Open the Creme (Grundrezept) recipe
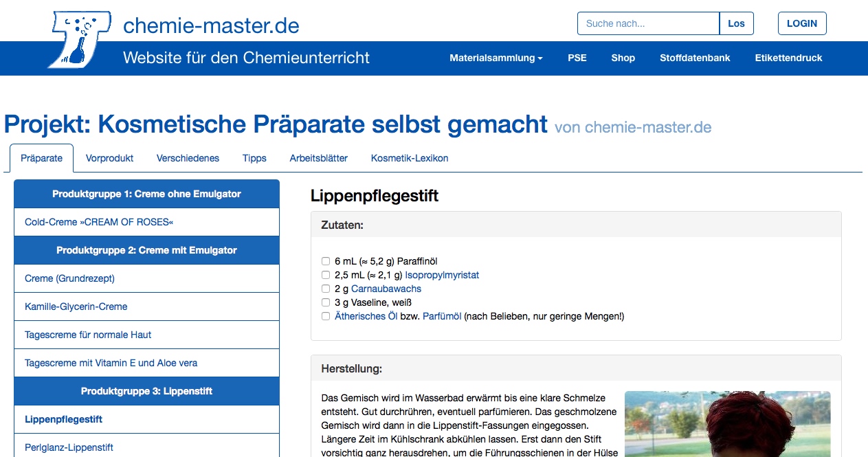Viewport: 868px width, 457px height. [x=146, y=278]
